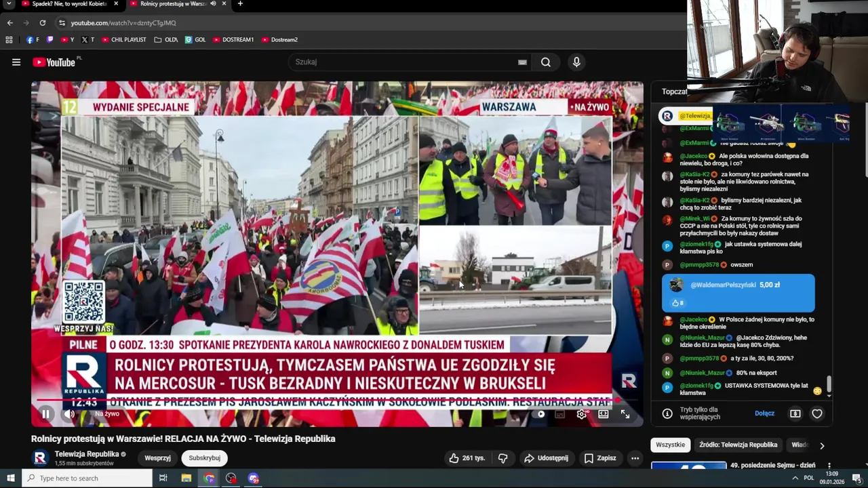
Task: Open a new browser tab
Action: pos(240,4)
